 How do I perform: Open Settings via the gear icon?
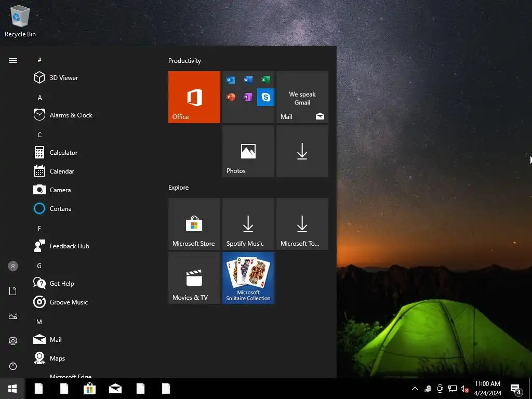click(x=13, y=341)
